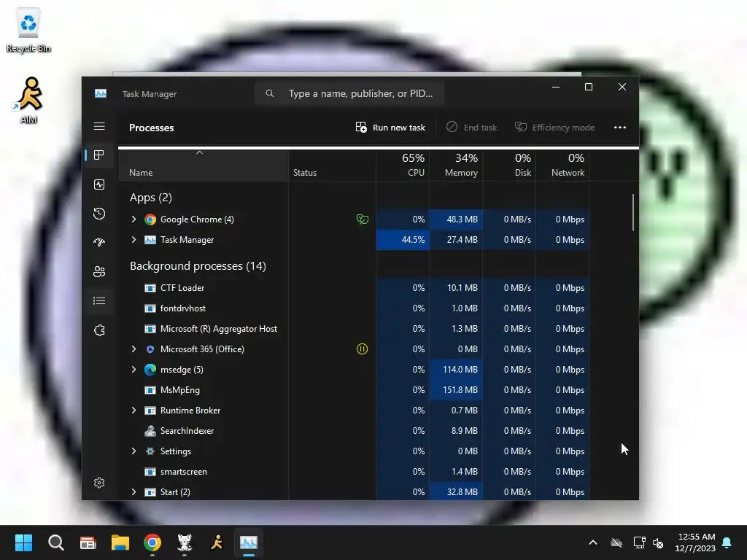
Task: Open the three-dots more options menu
Action: (x=620, y=127)
